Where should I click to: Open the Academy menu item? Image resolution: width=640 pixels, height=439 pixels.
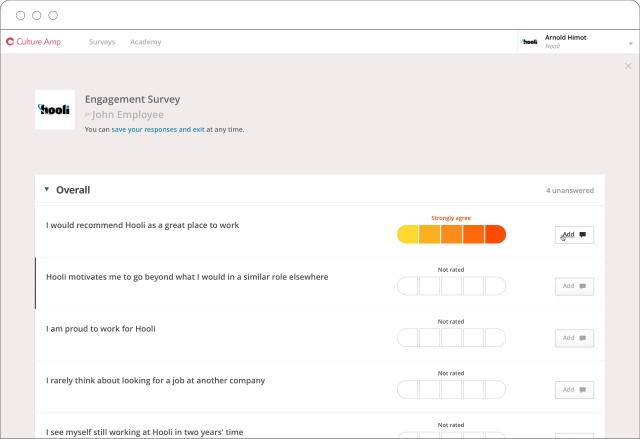click(146, 42)
